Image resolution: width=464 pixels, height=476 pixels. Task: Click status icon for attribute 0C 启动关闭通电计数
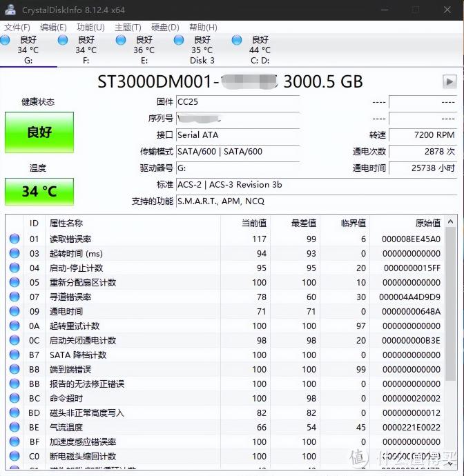(14, 340)
